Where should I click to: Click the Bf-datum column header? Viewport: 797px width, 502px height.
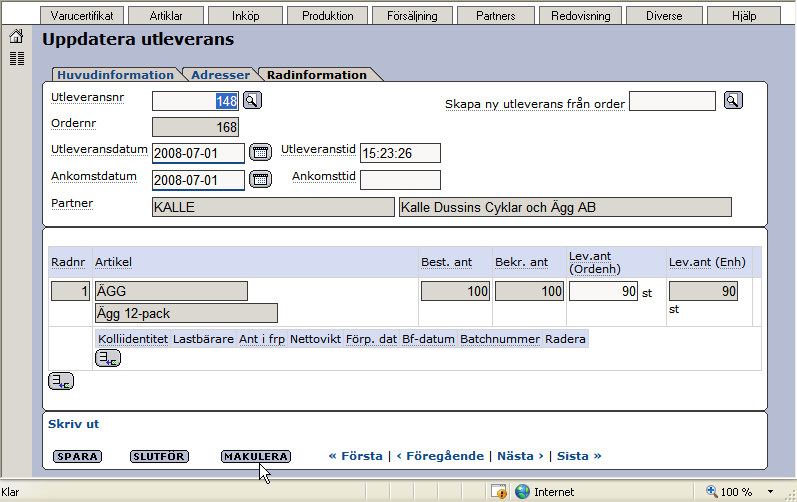click(x=428, y=339)
